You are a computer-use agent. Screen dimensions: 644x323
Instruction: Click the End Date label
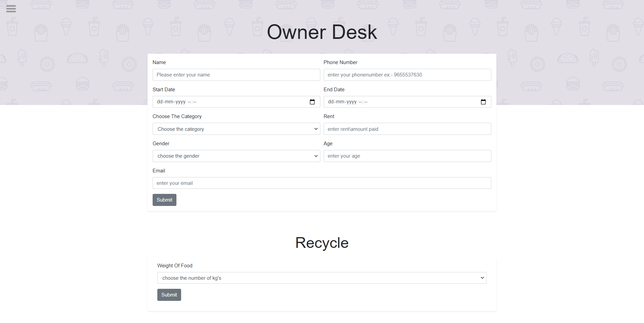pos(334,90)
